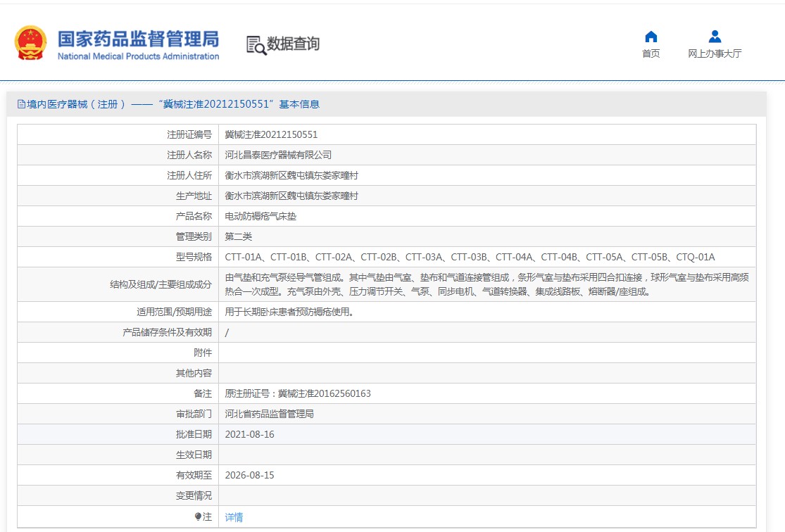Screen dimensions: 785x532
Task: Click the 首页 navigation label
Action: 651,53
